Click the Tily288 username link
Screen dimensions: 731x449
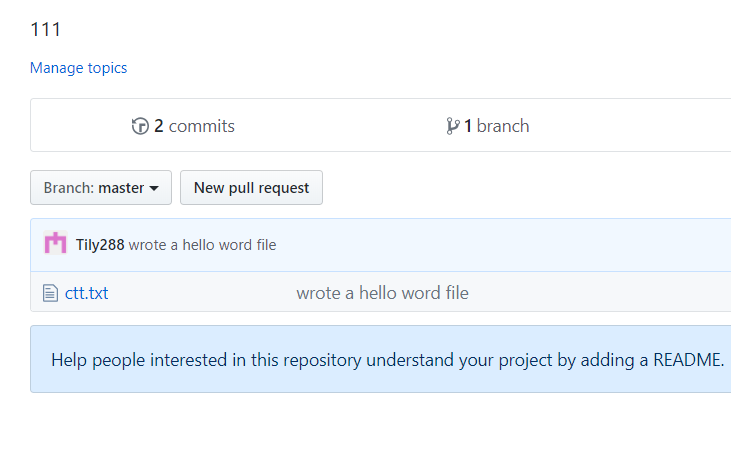point(100,245)
